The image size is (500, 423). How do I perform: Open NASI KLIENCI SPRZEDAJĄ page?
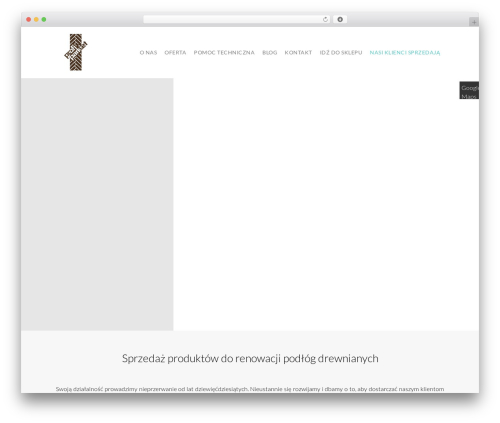405,53
